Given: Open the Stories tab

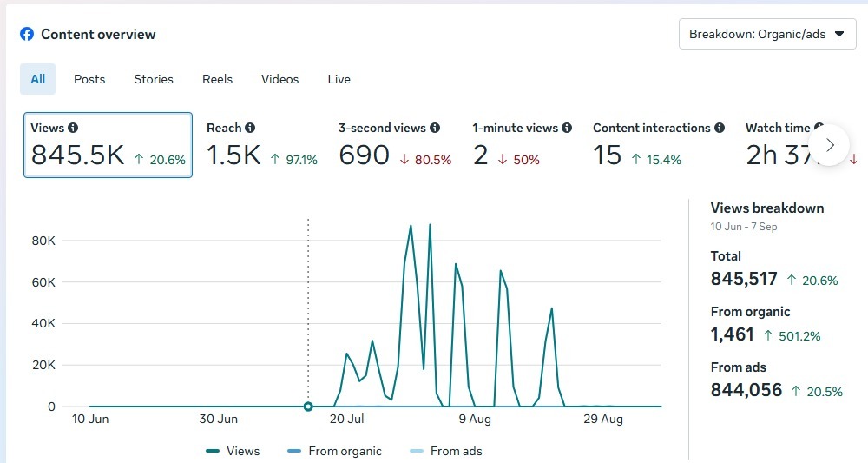Looking at the screenshot, I should tap(154, 79).
